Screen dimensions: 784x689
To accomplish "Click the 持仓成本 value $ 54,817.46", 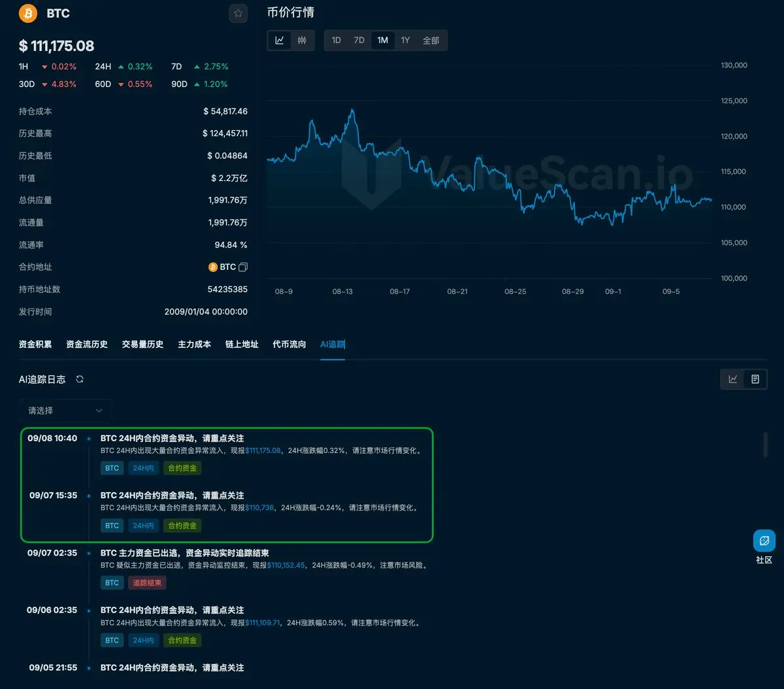I will [x=225, y=111].
